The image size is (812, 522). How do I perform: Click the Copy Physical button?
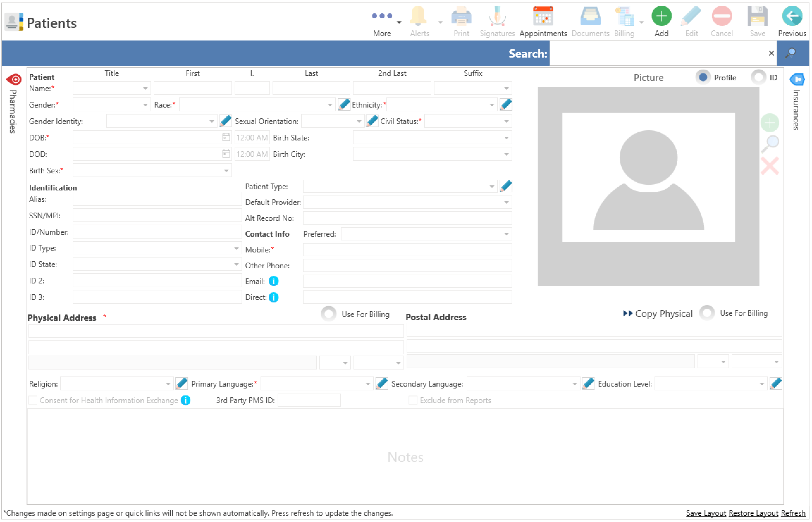point(658,314)
